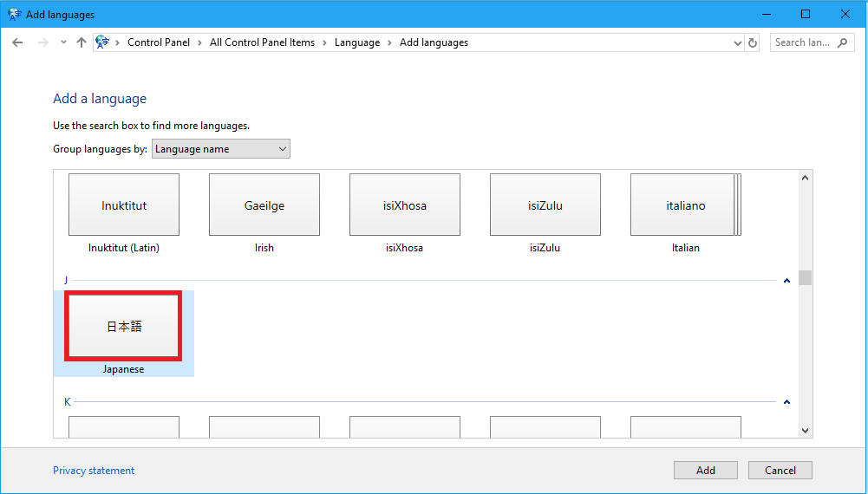The height and width of the screenshot is (494, 868).
Task: Open the recent locations dropdown arrow
Action: pyautogui.click(x=63, y=42)
